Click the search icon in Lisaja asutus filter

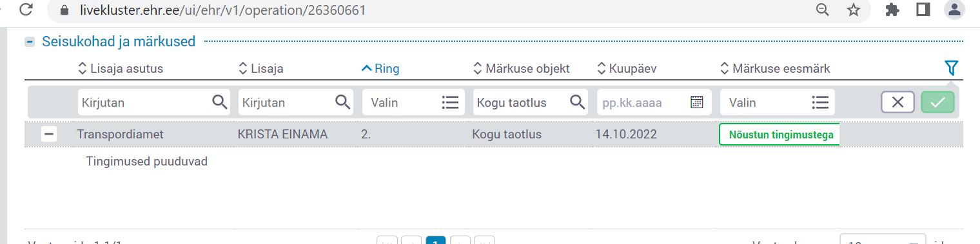point(219,102)
